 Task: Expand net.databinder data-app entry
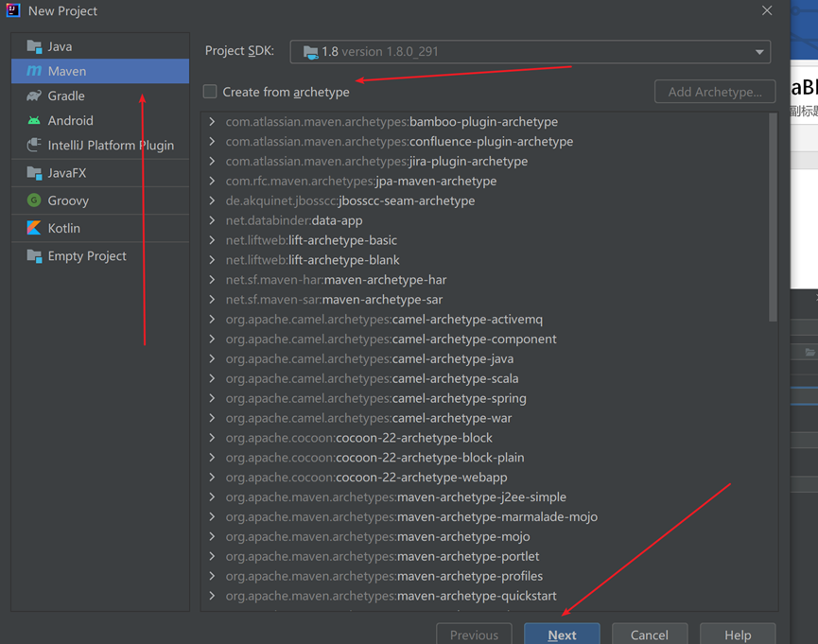tap(212, 220)
